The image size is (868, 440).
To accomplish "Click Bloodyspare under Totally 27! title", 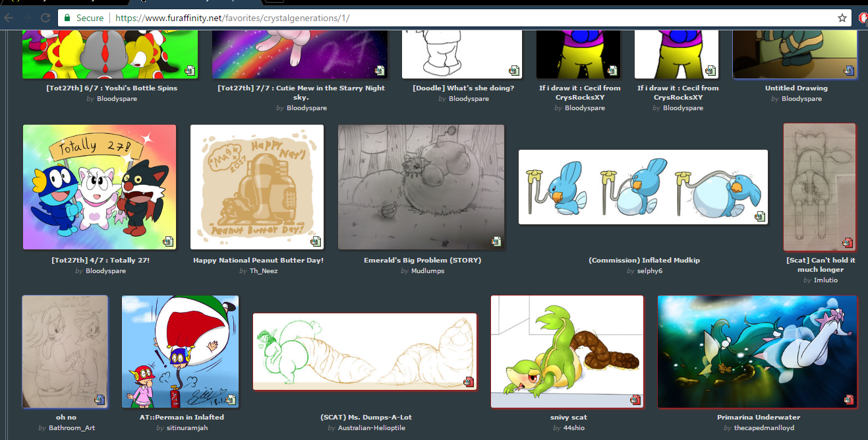I will 105,270.
